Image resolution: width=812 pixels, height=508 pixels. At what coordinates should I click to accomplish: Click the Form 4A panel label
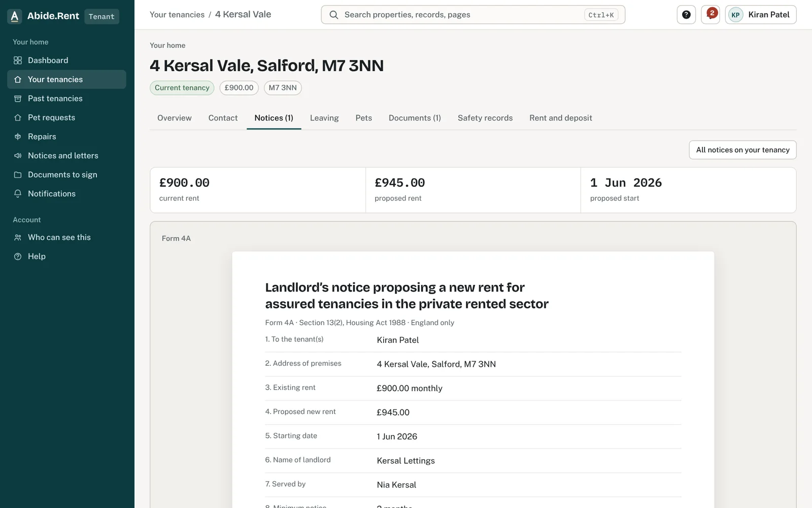(176, 238)
